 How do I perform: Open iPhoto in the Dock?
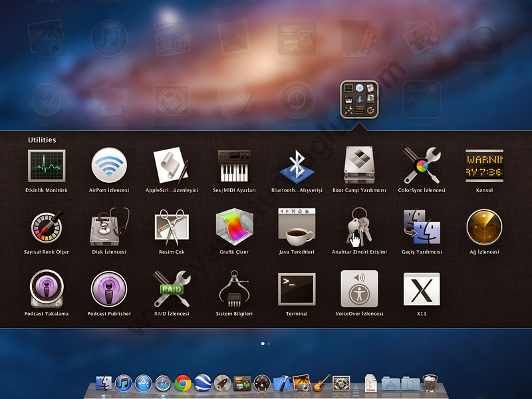(302, 384)
